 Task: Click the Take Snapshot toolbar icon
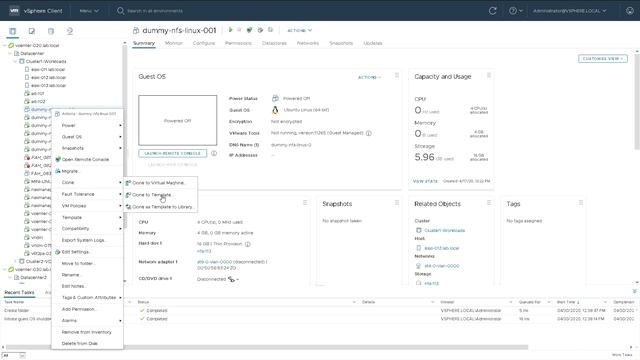(x=270, y=30)
